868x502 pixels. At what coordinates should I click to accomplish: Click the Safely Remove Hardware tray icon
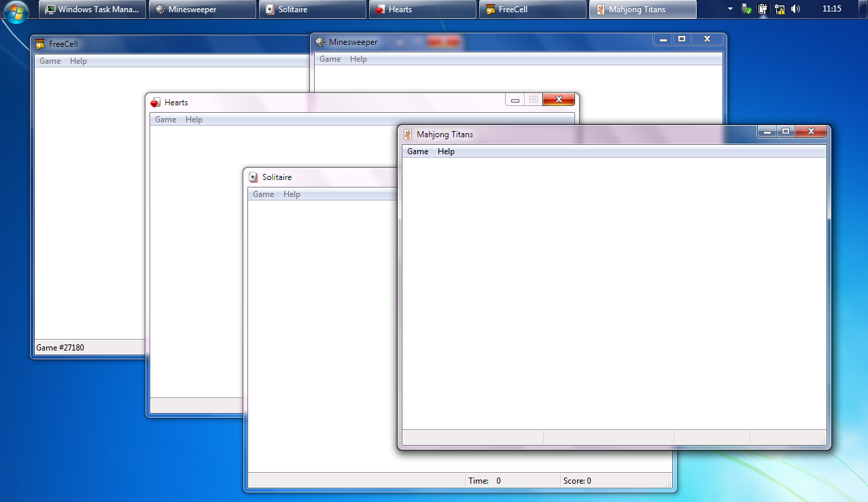747,10
